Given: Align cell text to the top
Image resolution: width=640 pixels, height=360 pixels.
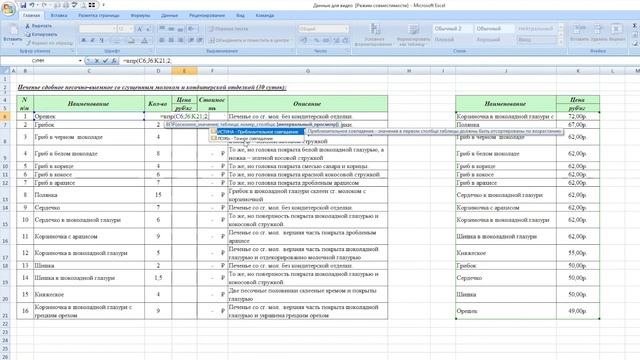Looking at the screenshot, I should point(162,29).
